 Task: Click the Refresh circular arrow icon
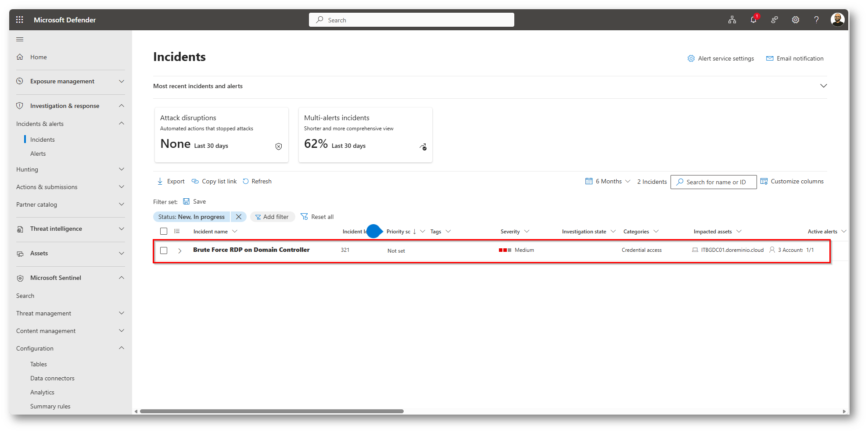pos(246,181)
